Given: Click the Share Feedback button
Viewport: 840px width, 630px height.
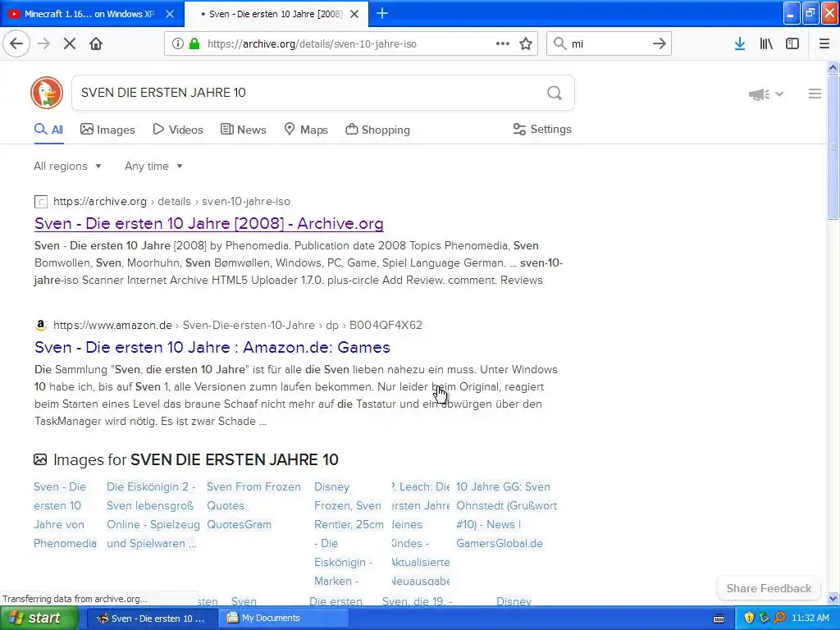Looking at the screenshot, I should click(769, 588).
